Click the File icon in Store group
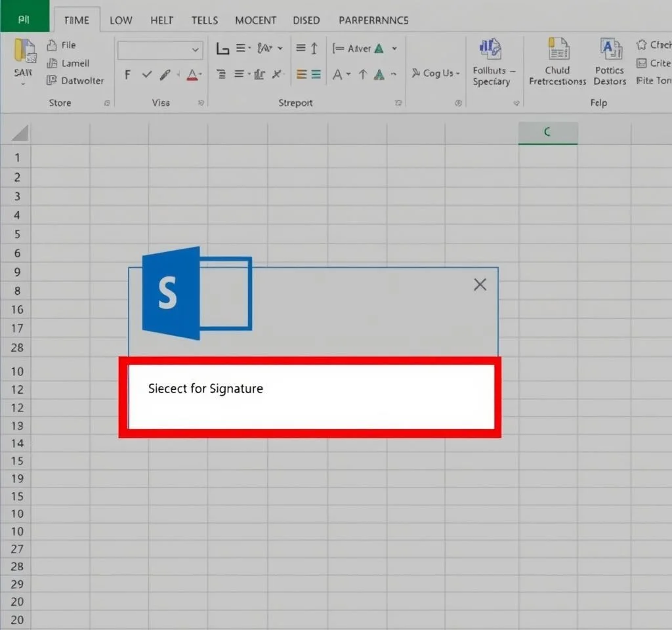The width and height of the screenshot is (672, 630). 52,45
